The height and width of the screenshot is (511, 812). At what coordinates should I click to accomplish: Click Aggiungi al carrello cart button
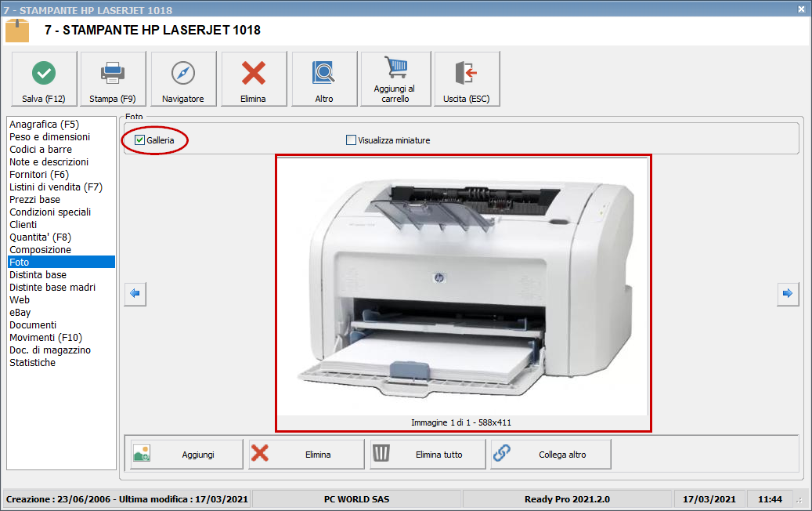tap(395, 79)
